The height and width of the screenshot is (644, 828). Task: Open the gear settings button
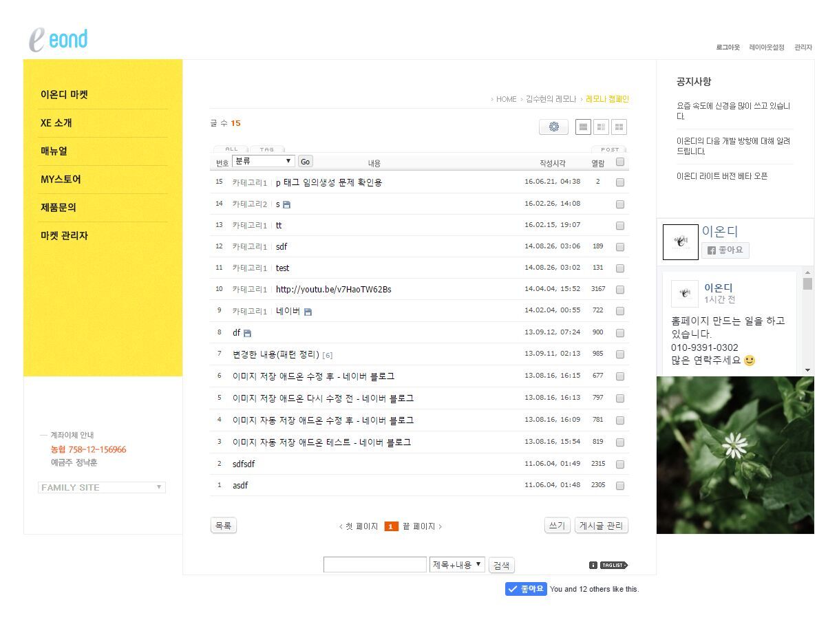tap(553, 127)
